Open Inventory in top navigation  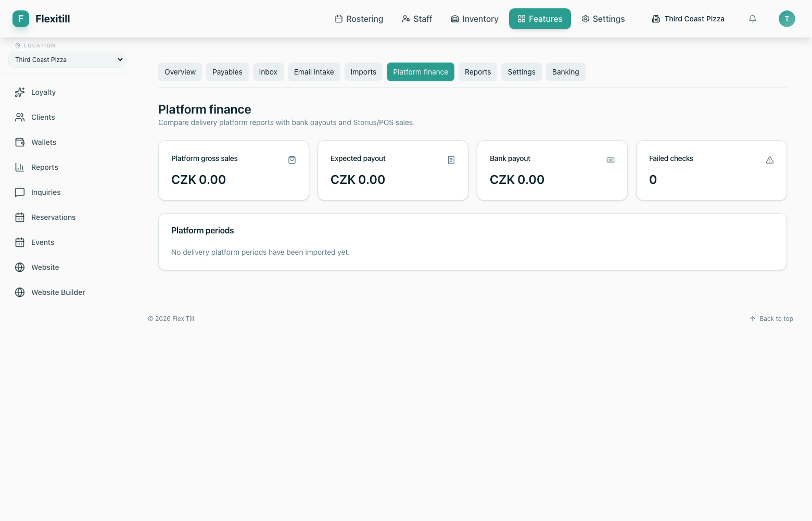tap(475, 19)
